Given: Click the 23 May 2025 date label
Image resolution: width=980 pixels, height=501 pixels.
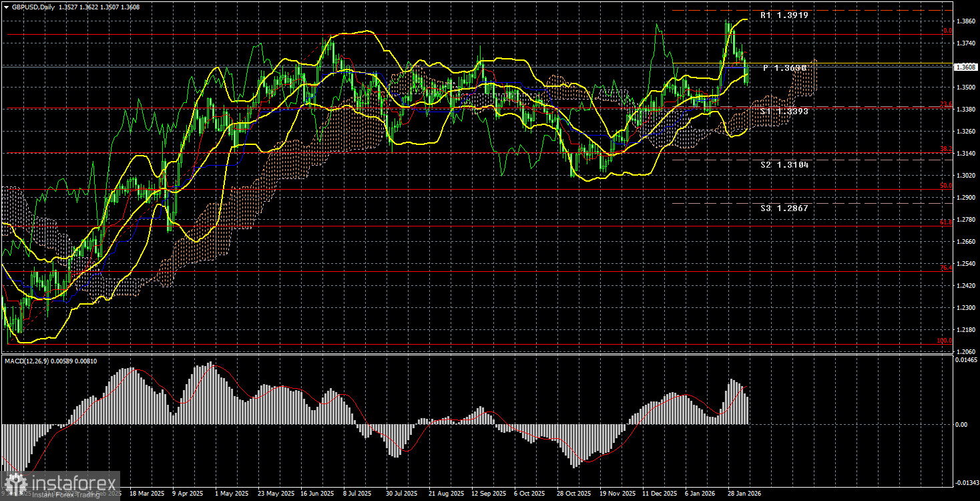Looking at the screenshot, I should click(275, 494).
